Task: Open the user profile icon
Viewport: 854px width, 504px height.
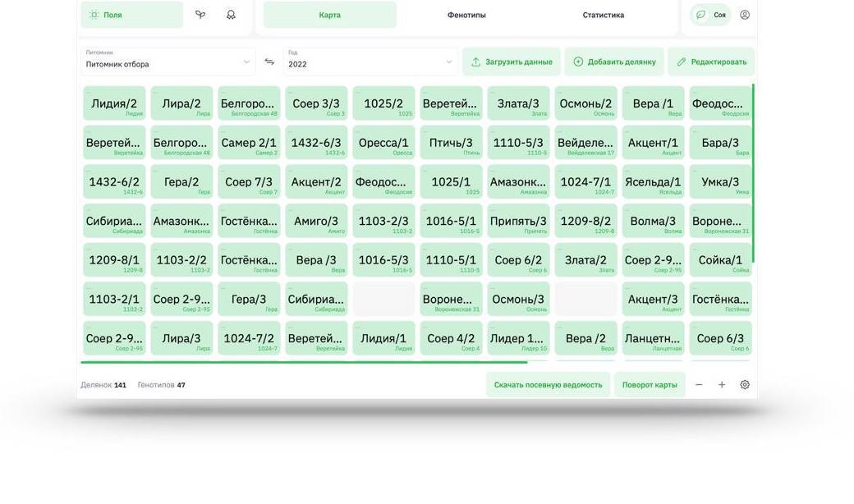Action: coord(745,15)
